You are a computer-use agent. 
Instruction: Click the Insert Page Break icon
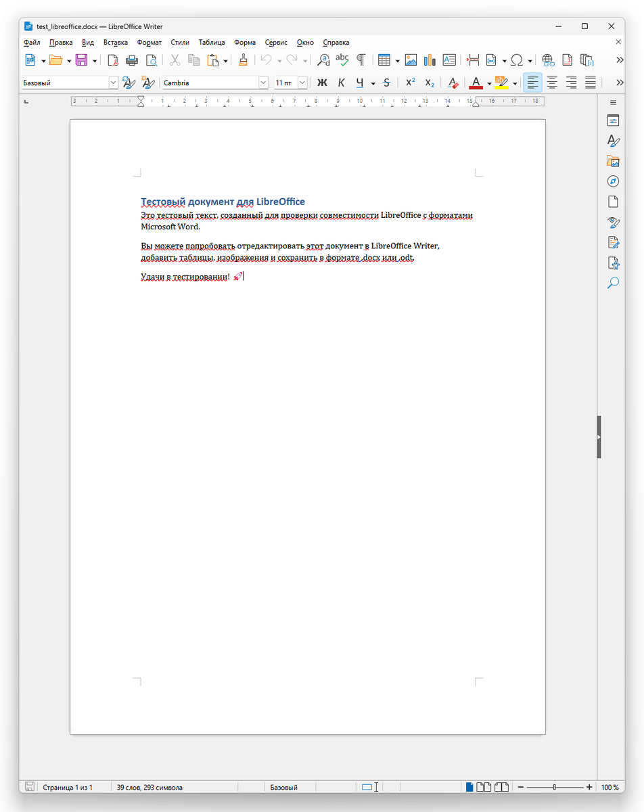pos(474,60)
